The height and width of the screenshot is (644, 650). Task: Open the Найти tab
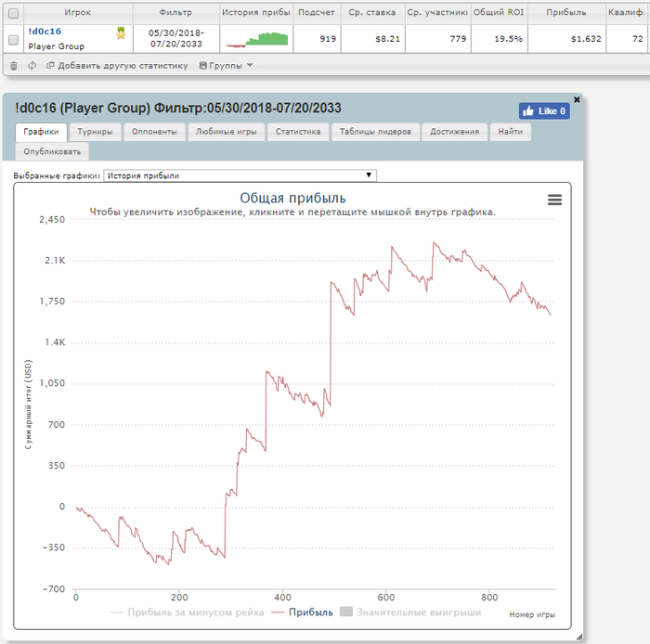[511, 132]
